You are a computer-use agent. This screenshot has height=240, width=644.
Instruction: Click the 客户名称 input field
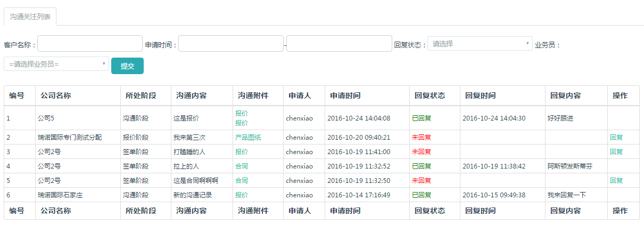pos(90,44)
